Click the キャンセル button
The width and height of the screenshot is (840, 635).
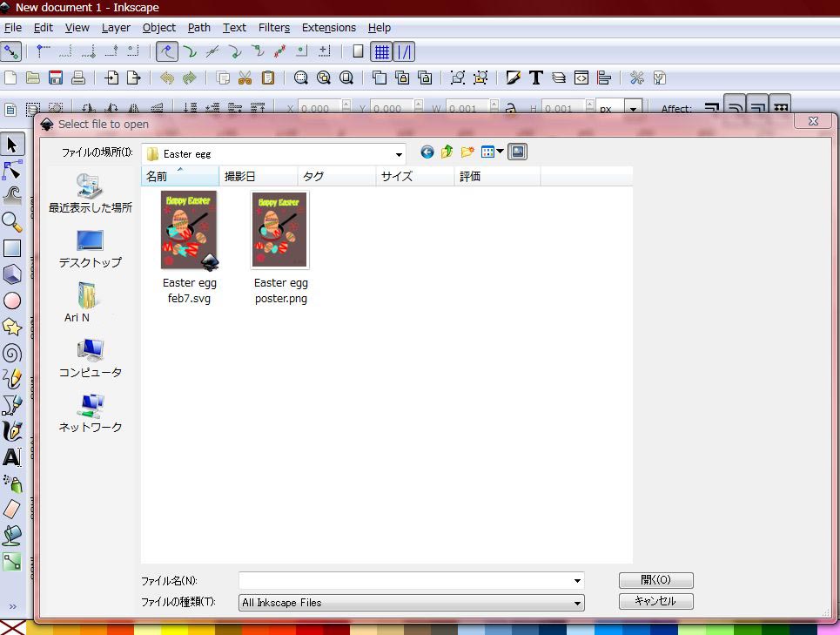[x=655, y=601]
